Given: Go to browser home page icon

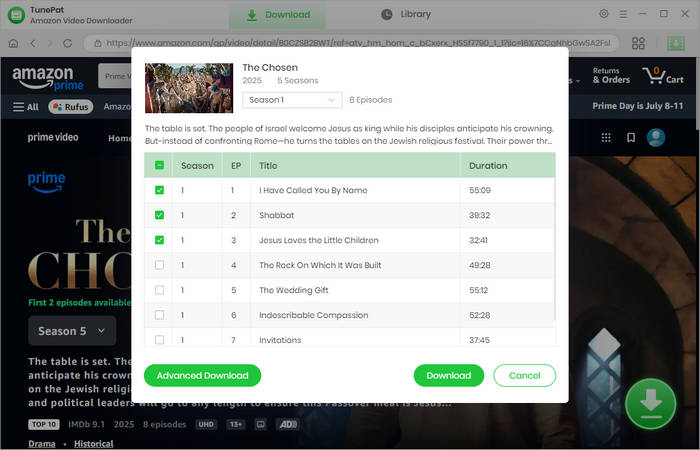Looking at the screenshot, I should pos(13,43).
